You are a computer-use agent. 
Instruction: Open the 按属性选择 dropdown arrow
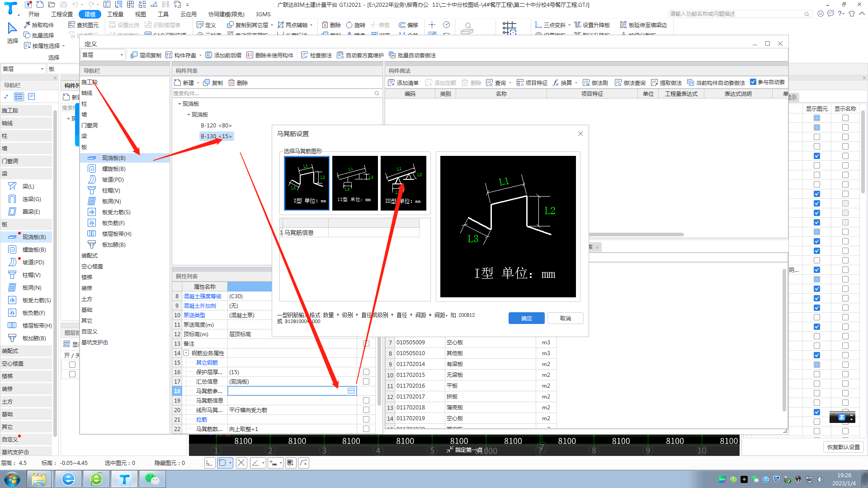[x=63, y=46]
